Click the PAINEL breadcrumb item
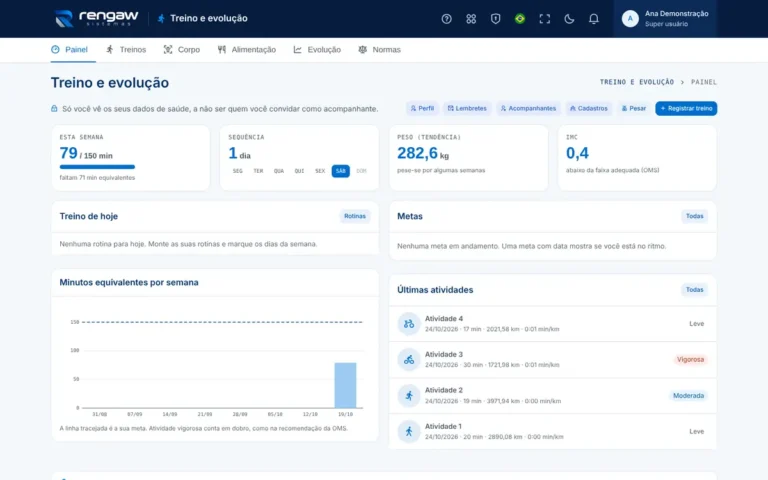768x480 pixels. point(704,82)
